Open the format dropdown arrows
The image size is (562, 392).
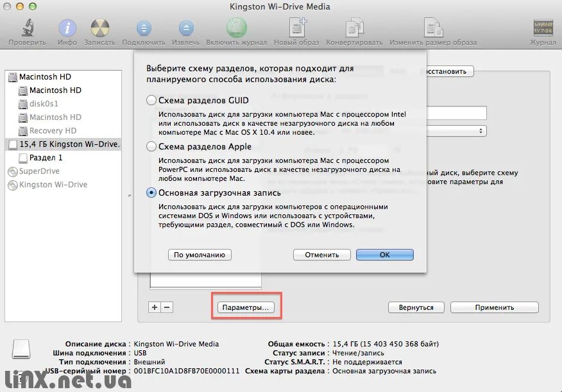coord(481,131)
